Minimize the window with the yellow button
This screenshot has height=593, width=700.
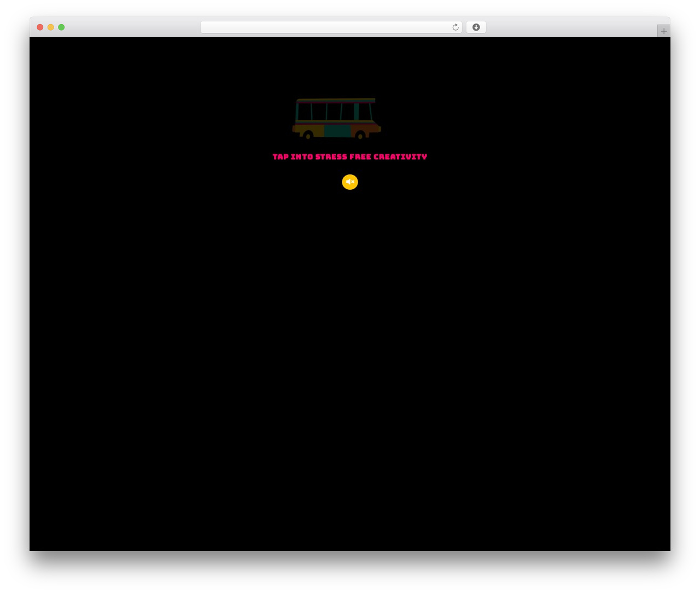pos(51,27)
